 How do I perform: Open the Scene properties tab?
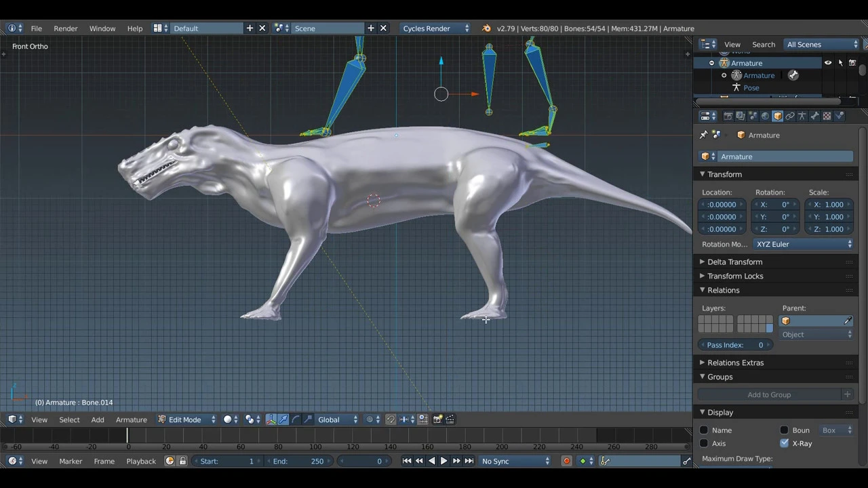tap(753, 116)
